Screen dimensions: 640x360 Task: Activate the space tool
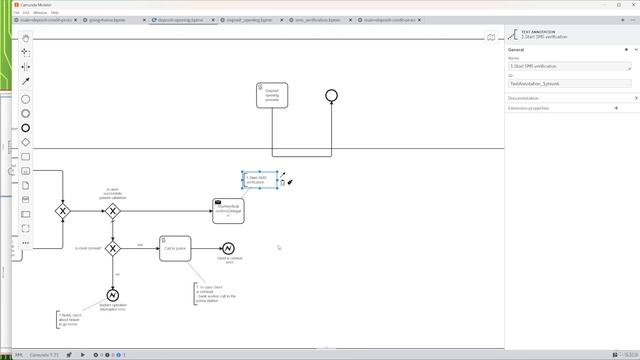[25, 67]
